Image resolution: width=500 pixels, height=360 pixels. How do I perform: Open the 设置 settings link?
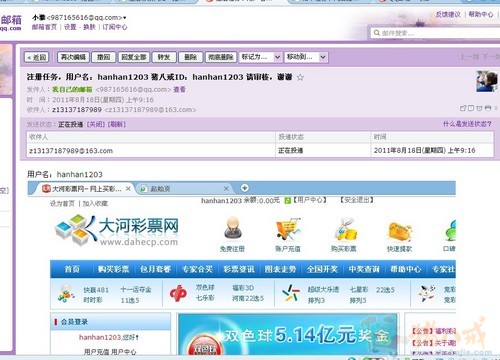tap(70, 27)
